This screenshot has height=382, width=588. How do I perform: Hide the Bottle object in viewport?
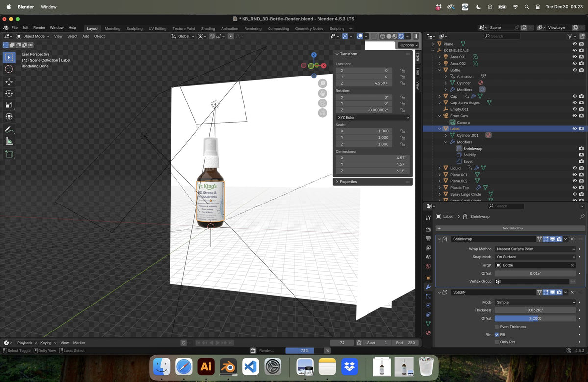point(575,70)
